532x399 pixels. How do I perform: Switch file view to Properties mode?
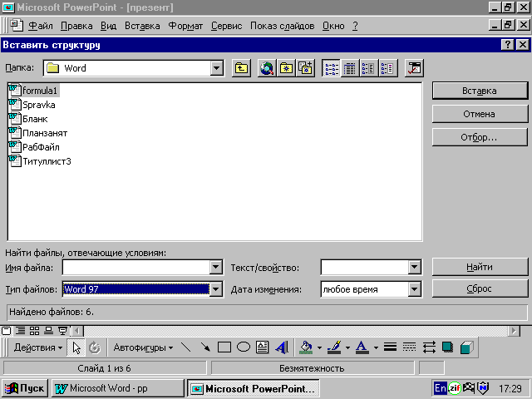369,68
